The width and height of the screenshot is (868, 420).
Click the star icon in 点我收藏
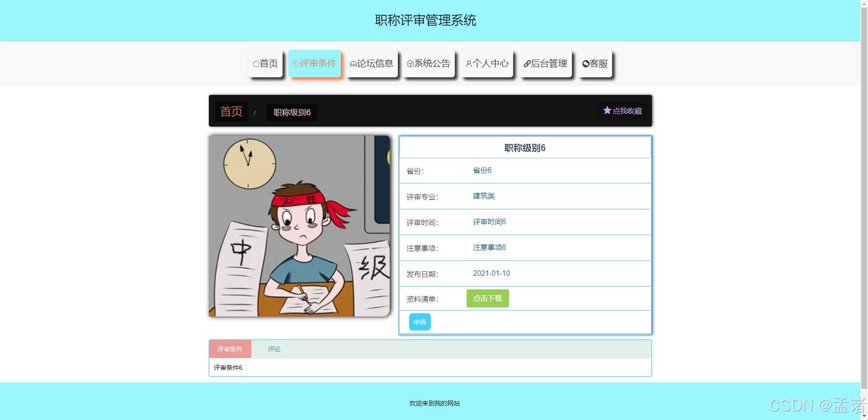coord(607,110)
